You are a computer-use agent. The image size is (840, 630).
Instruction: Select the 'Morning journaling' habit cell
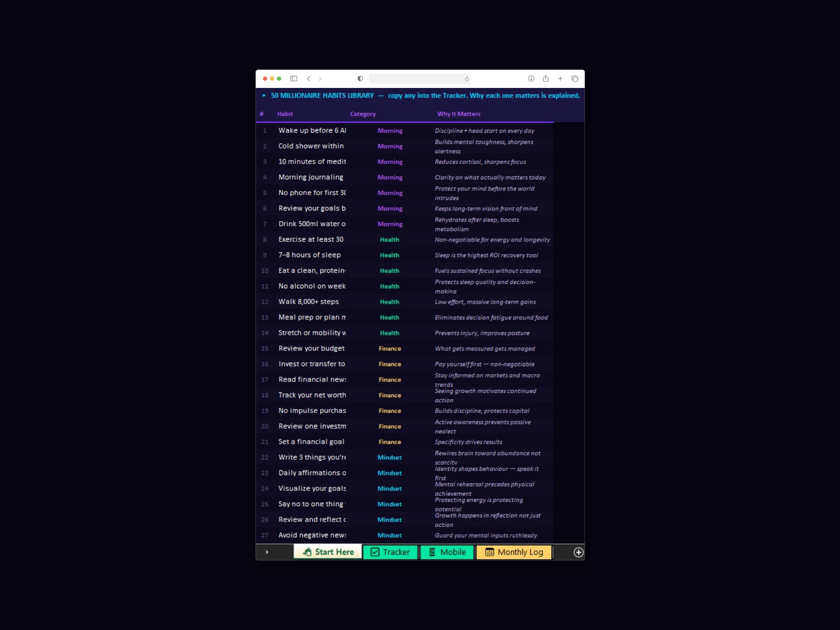(311, 177)
